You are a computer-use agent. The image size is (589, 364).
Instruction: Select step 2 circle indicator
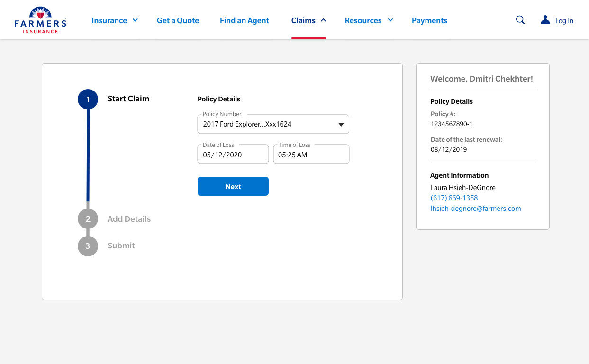[88, 219]
